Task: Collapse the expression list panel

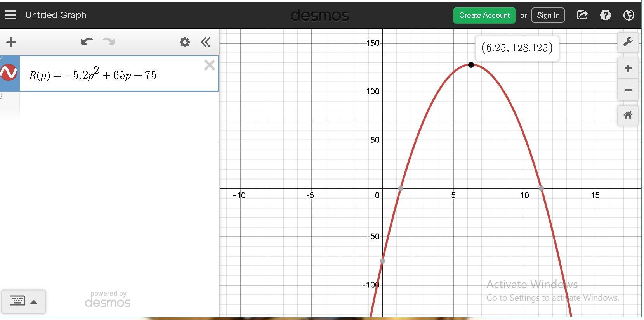Action: click(x=206, y=42)
